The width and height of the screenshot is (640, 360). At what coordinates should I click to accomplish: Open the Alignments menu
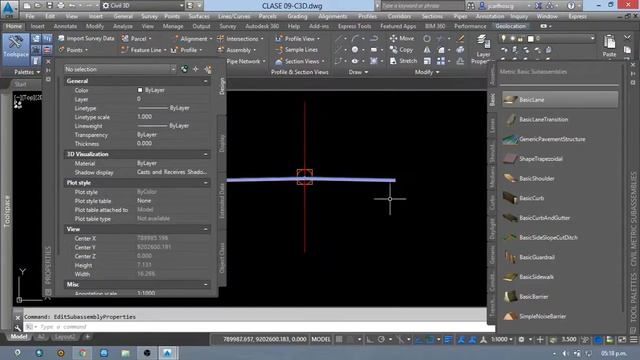tap(332, 16)
